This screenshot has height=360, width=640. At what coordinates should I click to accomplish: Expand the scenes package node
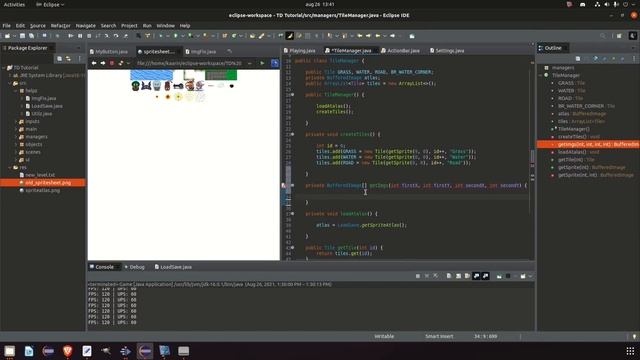coord(16,152)
